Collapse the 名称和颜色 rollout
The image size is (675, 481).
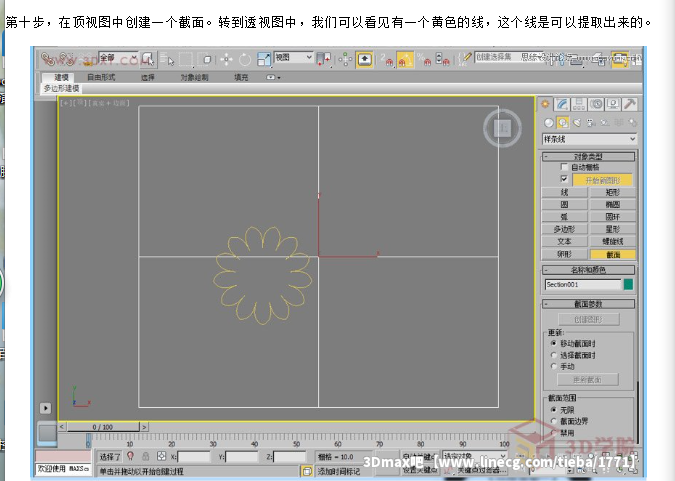click(588, 270)
